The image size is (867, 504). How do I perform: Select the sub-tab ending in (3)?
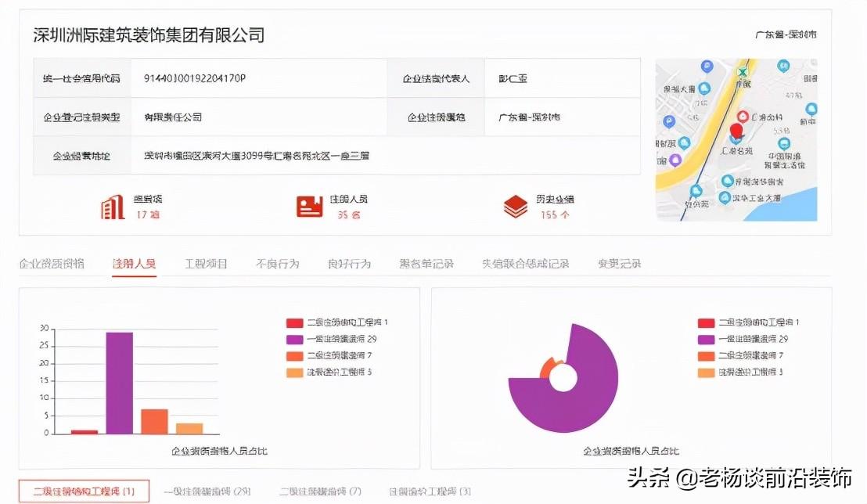pos(430,491)
